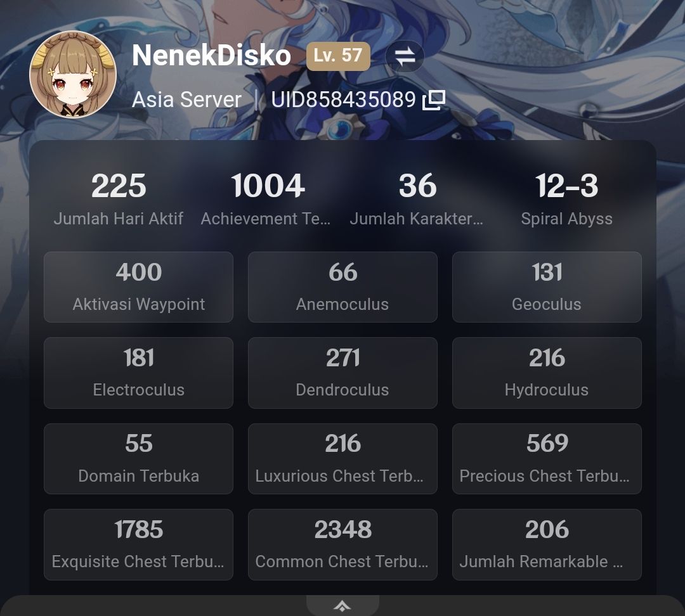This screenshot has width=685, height=616.
Task: Tap the Dendroculus 271 card
Action: tap(342, 373)
